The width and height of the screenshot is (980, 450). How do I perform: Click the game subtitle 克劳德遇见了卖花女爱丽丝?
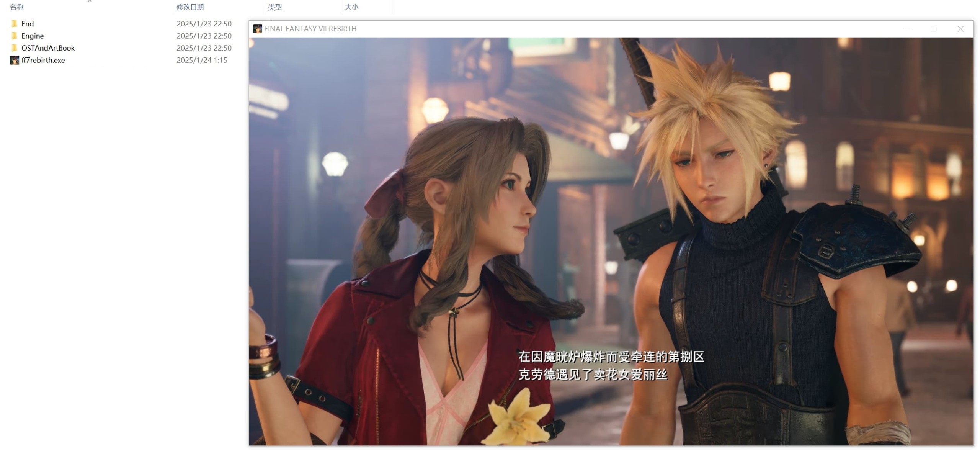[593, 375]
